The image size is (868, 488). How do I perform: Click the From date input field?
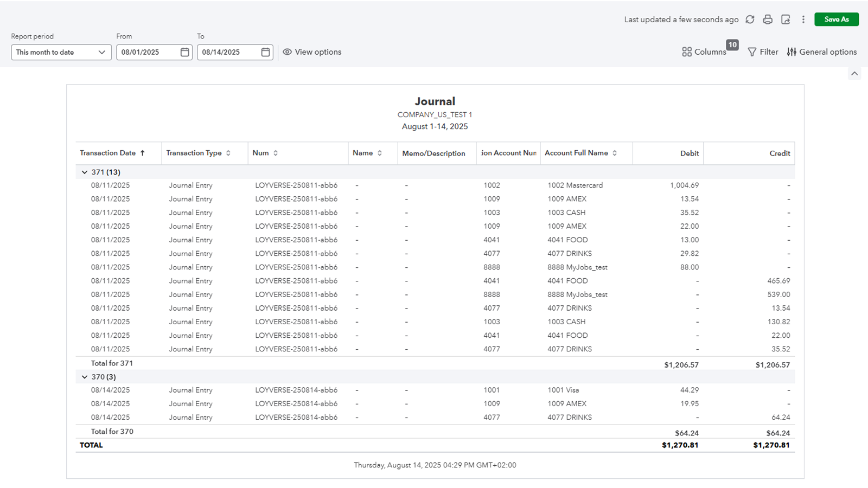(148, 52)
